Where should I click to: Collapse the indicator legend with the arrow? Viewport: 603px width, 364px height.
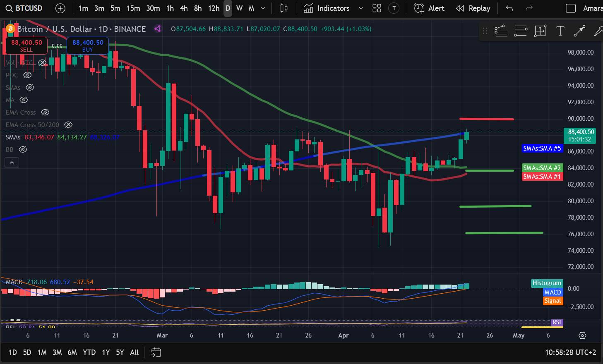[x=12, y=163]
